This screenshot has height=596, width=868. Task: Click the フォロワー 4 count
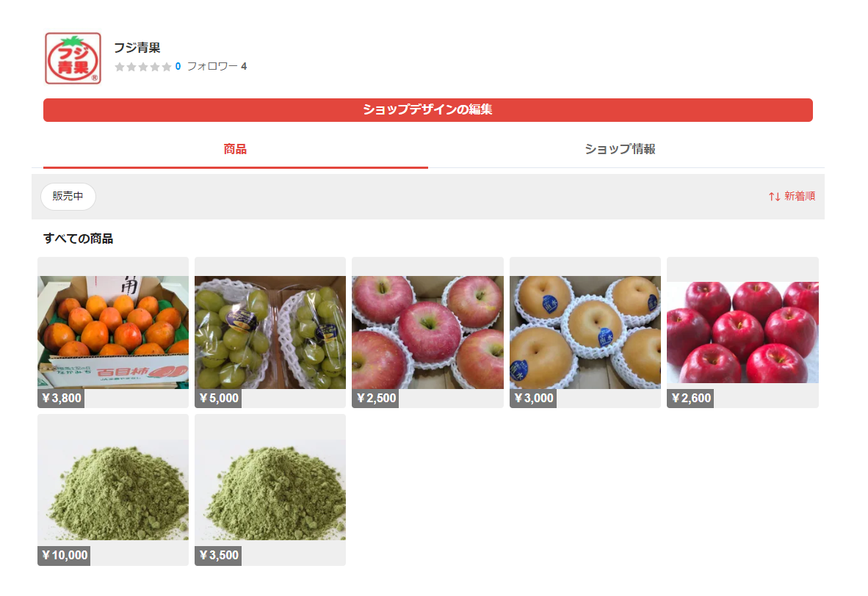(217, 66)
